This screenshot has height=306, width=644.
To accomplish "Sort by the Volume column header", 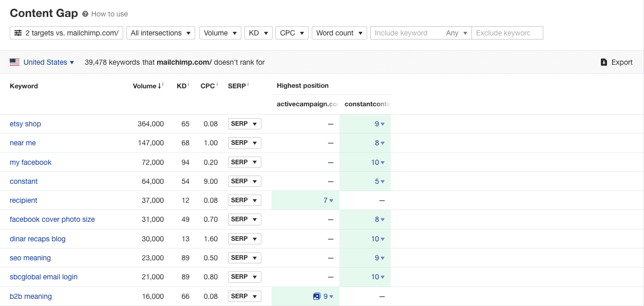I will [146, 86].
